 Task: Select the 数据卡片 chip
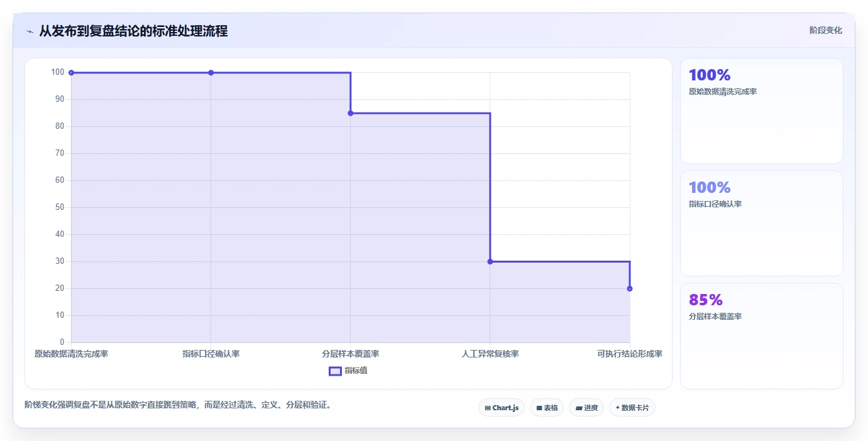point(632,408)
